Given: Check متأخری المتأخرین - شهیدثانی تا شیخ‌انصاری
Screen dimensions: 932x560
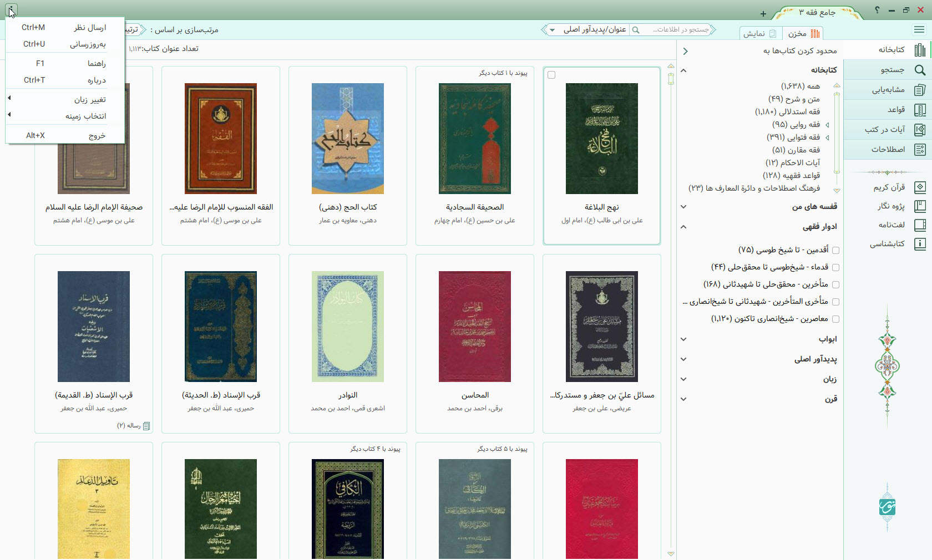Looking at the screenshot, I should coord(836,302).
